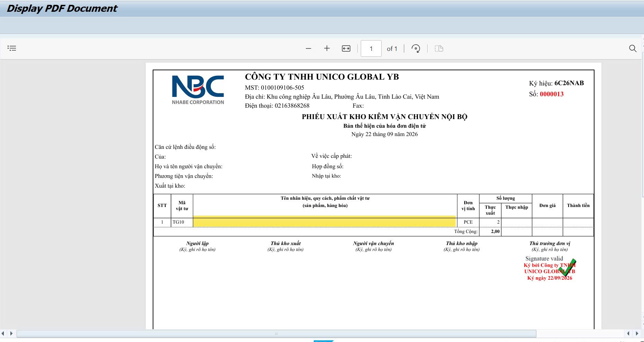Click the Ký ngày 22/09/2026 signing date

(x=550, y=278)
